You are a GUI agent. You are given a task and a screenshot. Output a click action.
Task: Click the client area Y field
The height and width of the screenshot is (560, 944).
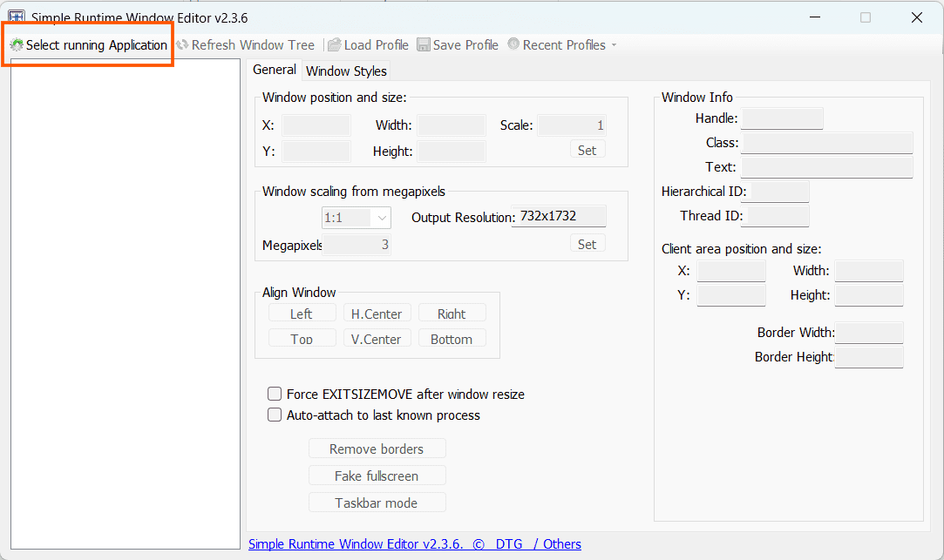point(731,295)
